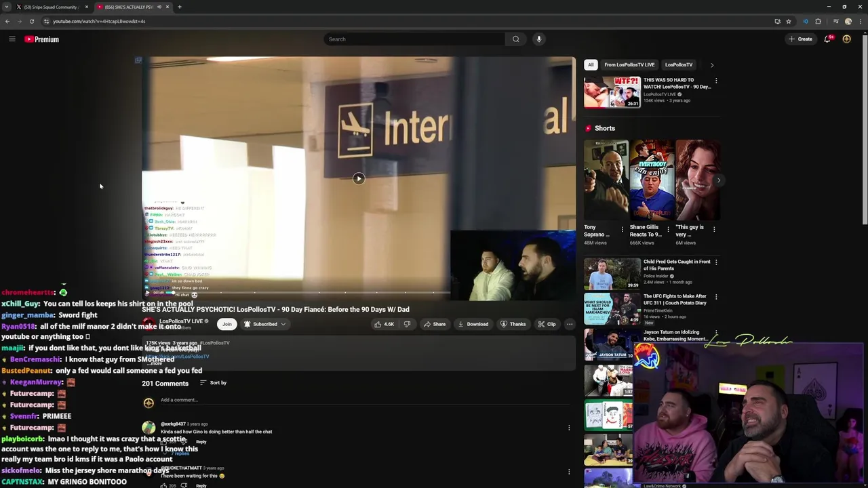The height and width of the screenshot is (488, 868).
Task: Create a Clip of the video
Action: click(547, 324)
